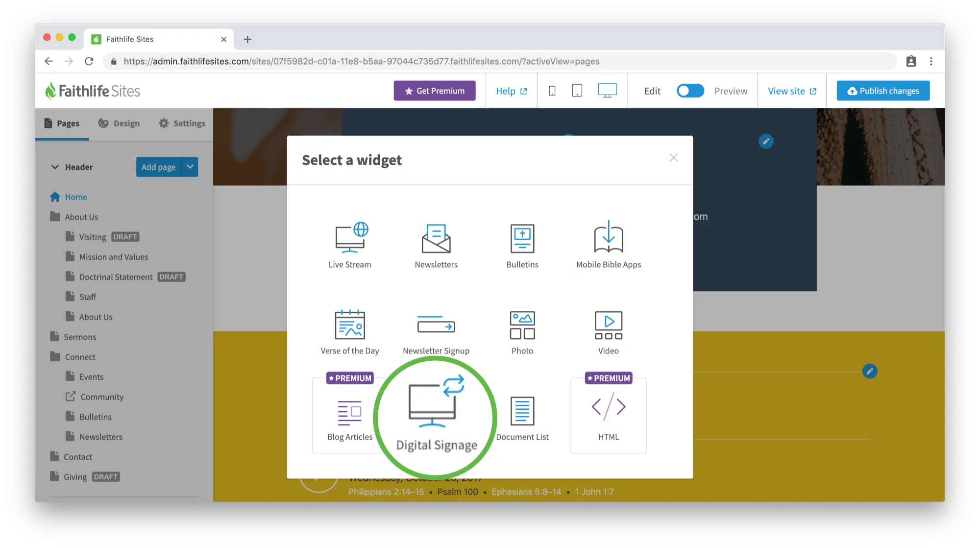Select the Live Stream widget icon
The height and width of the screenshot is (548, 980).
point(351,238)
